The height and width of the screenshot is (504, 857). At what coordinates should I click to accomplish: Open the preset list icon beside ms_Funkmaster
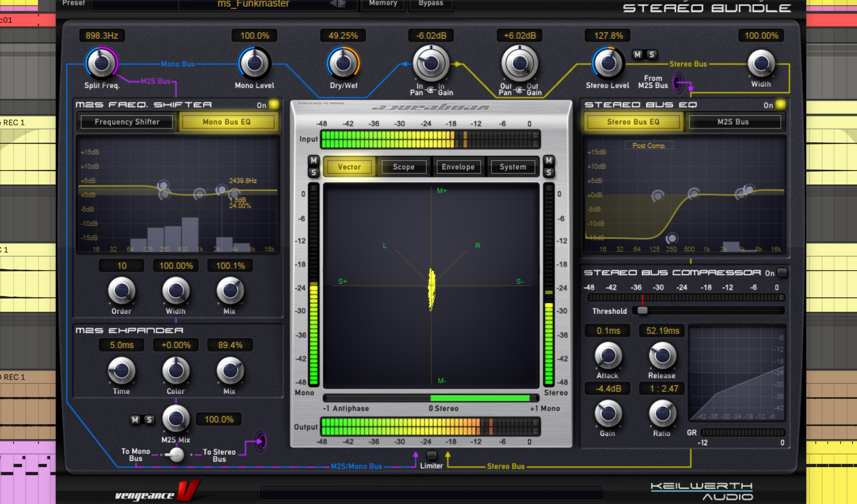pos(341,4)
